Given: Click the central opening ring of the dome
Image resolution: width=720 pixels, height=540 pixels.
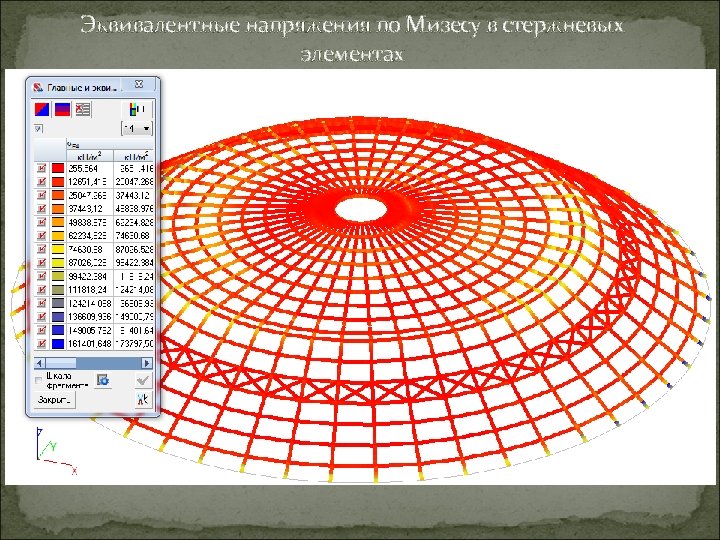Looking at the screenshot, I should [361, 209].
